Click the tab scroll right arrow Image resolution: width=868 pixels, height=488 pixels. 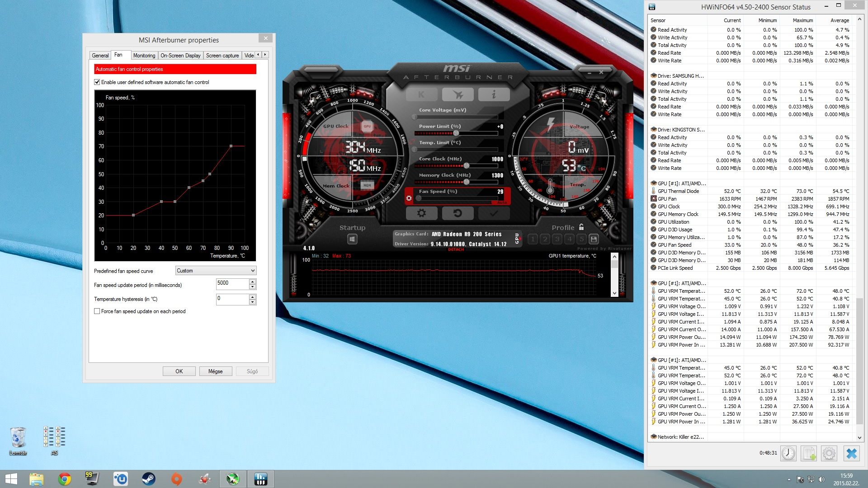265,55
